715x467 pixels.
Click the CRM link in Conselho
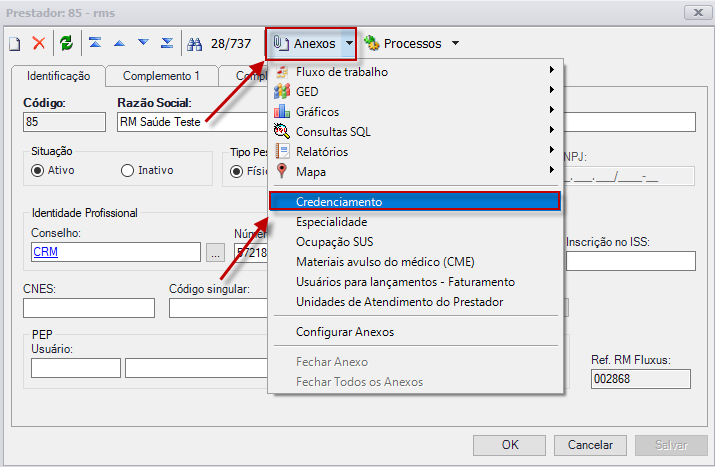[46, 252]
